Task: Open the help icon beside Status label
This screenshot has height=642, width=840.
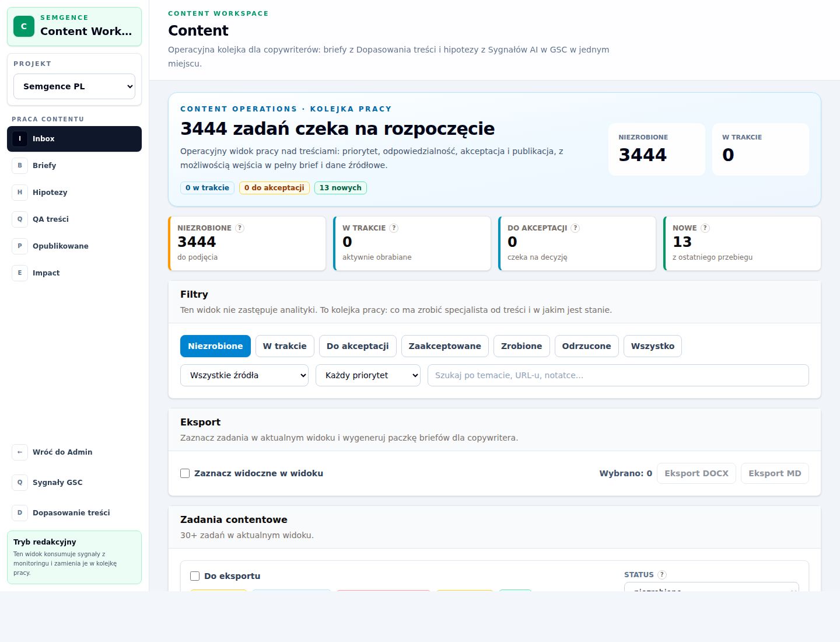Action: point(662,575)
